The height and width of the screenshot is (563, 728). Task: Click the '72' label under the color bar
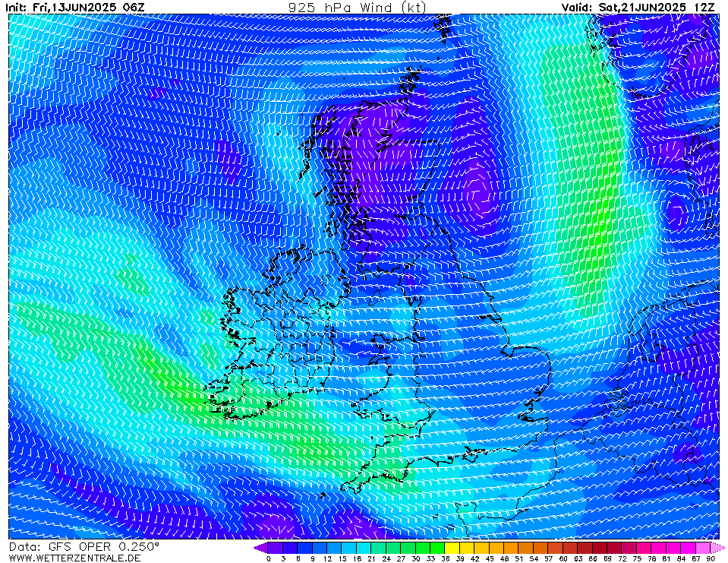(x=622, y=558)
